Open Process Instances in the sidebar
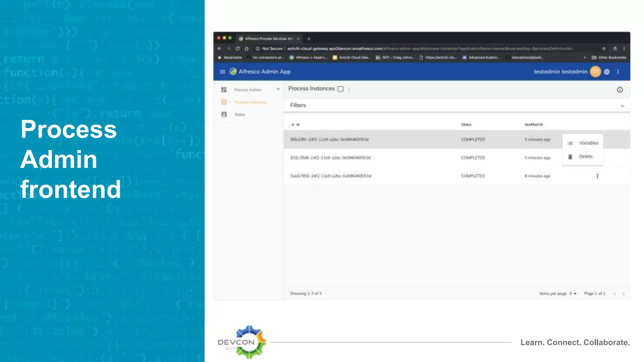644x362 pixels. click(250, 102)
